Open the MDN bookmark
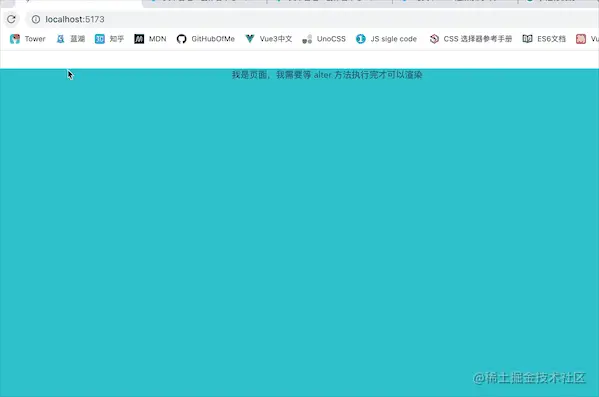This screenshot has height=397, width=599. [150, 39]
